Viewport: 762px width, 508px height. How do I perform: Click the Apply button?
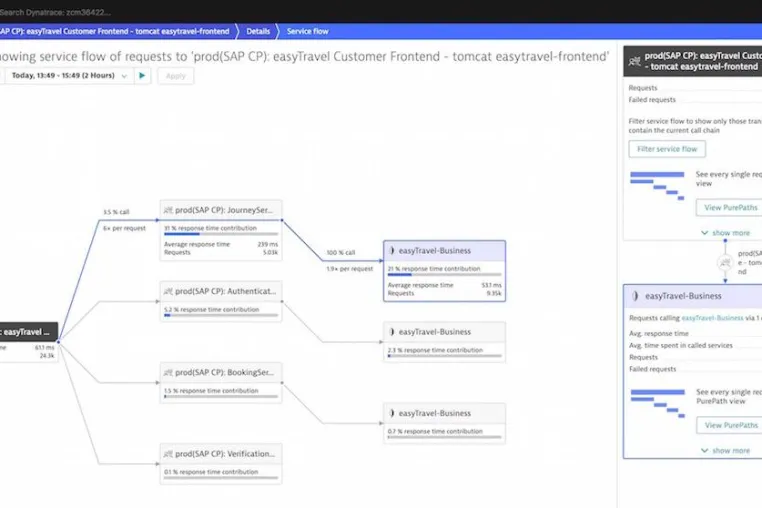[175, 76]
